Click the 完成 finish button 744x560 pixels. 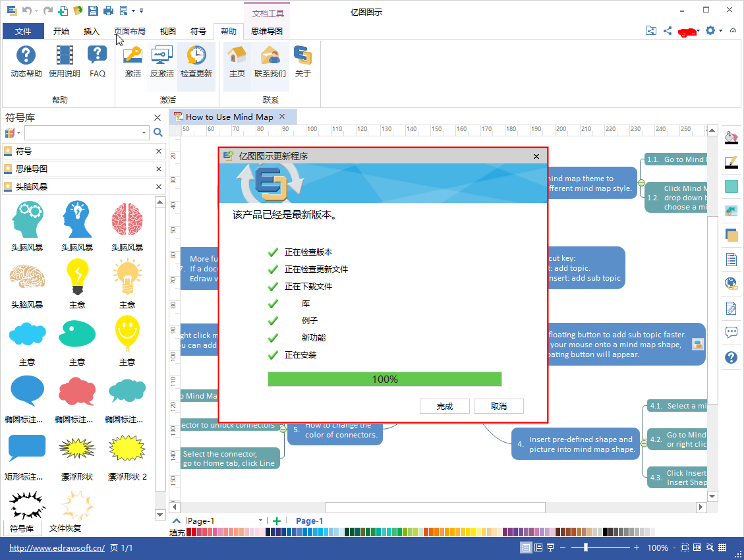point(445,406)
